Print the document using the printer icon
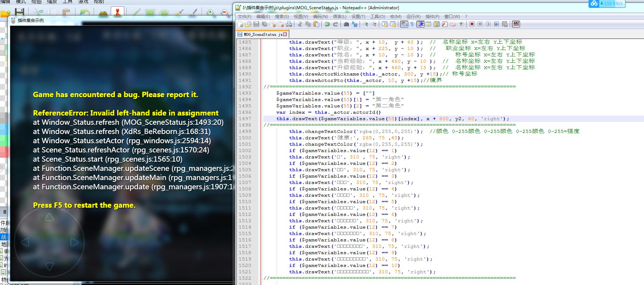This screenshot has height=285, width=644. [x=289, y=24]
